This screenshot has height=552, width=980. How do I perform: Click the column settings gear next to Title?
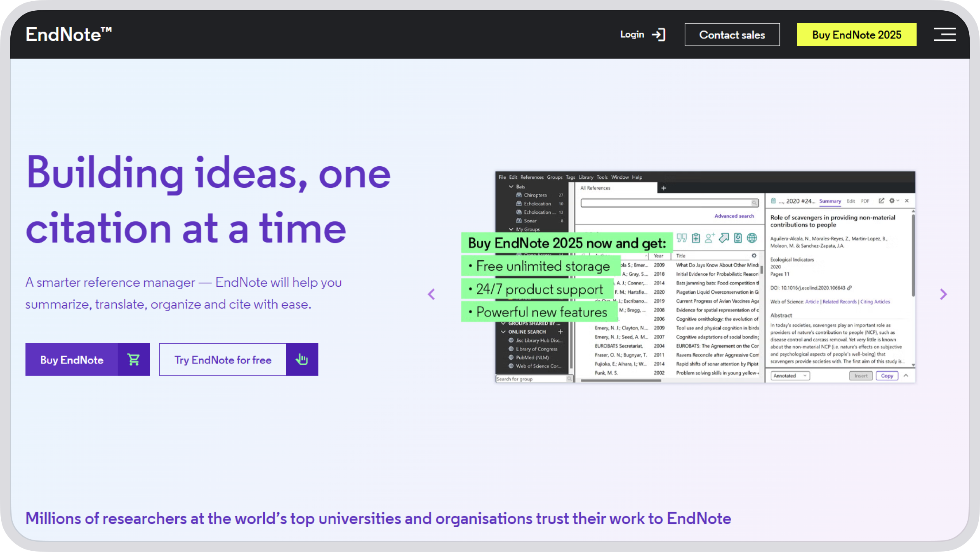(x=754, y=256)
